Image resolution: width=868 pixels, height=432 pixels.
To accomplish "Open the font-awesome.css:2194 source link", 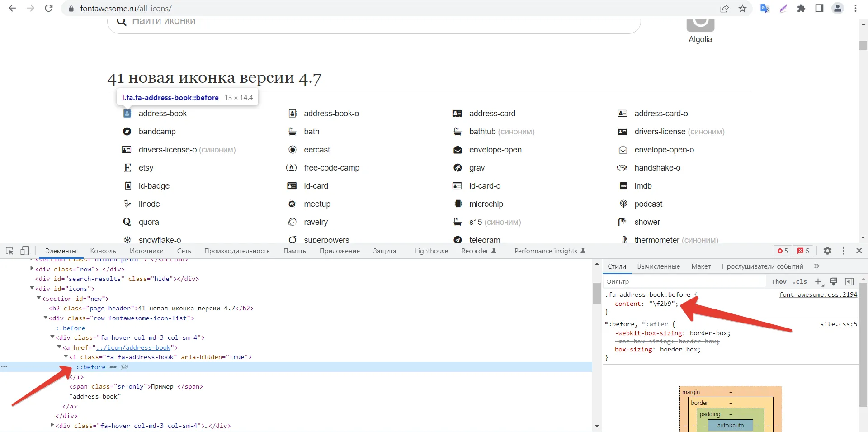I will 818,294.
